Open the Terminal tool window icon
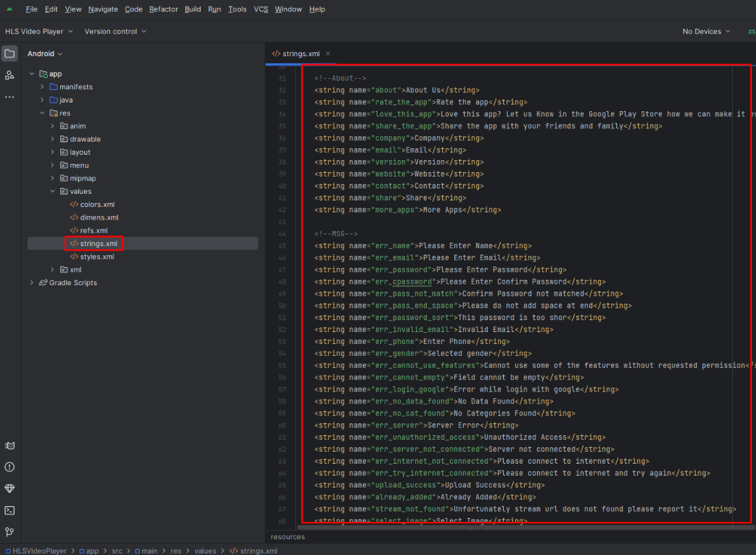Image resolution: width=756 pixels, height=555 pixels. coord(10,510)
